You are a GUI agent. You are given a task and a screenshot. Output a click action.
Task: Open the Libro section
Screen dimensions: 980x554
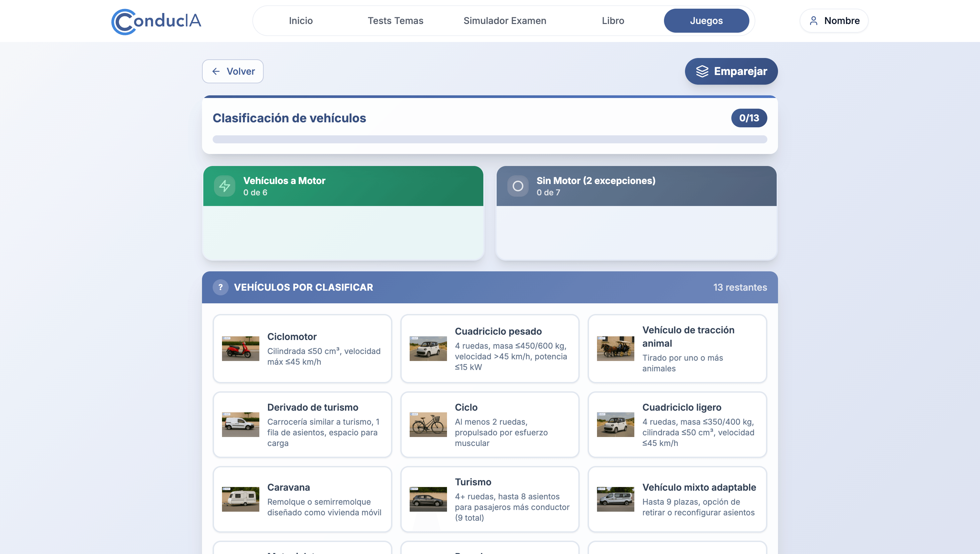(x=613, y=21)
